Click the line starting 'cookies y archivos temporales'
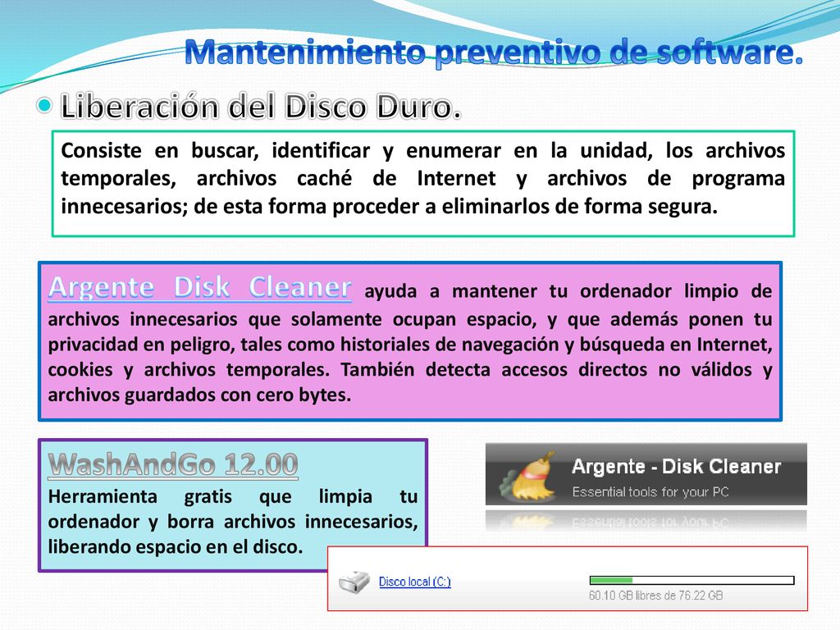Image resolution: width=840 pixels, height=630 pixels. point(410,370)
